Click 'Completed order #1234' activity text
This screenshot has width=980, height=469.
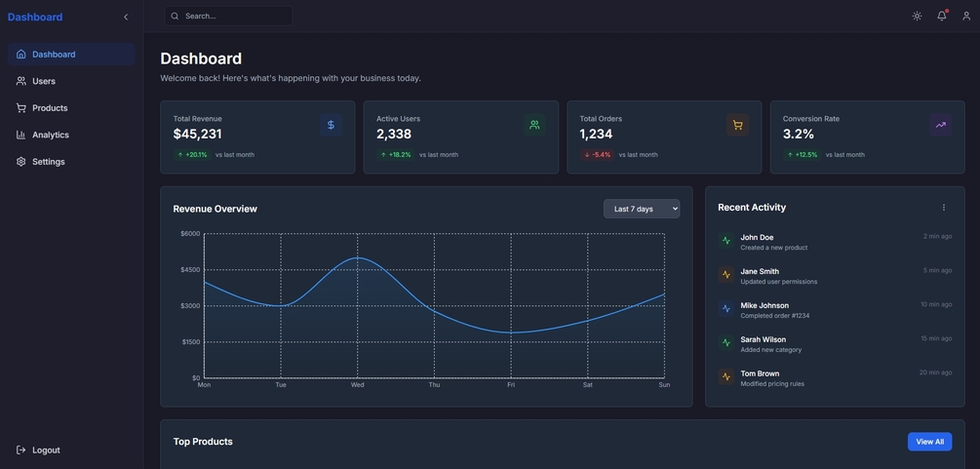[775, 316]
